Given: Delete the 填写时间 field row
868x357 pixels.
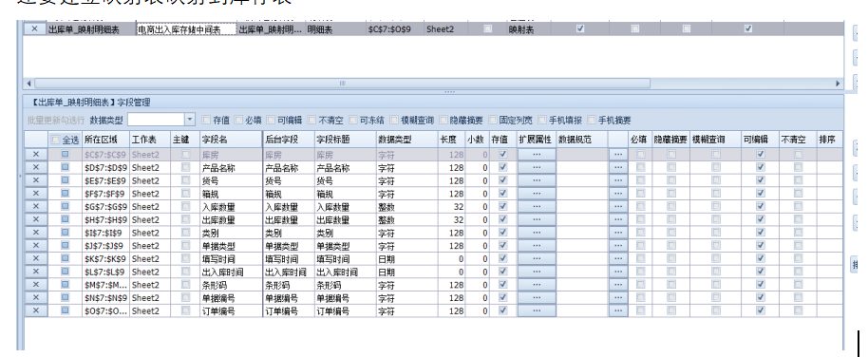Looking at the screenshot, I should (x=36, y=258).
